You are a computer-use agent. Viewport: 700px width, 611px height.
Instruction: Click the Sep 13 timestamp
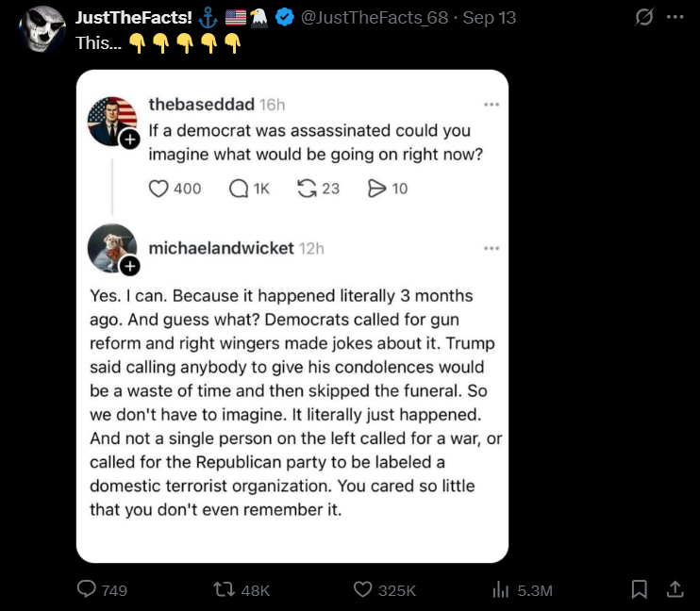[x=490, y=17]
